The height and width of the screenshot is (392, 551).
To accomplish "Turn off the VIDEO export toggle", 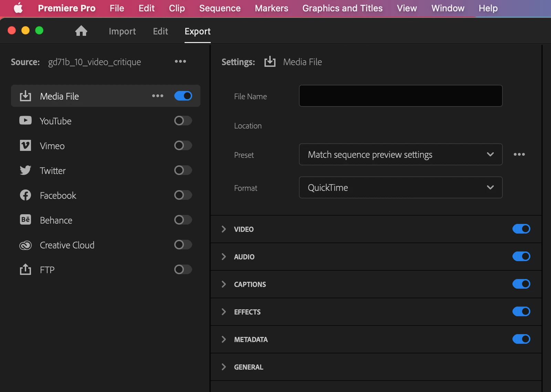I will 521,229.
